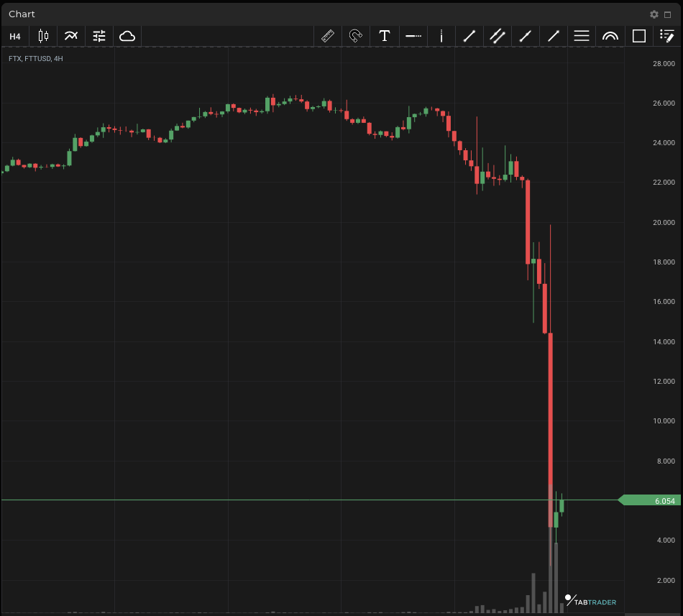Click the 2.000 price axis label
The height and width of the screenshot is (616, 683).
pos(666,580)
